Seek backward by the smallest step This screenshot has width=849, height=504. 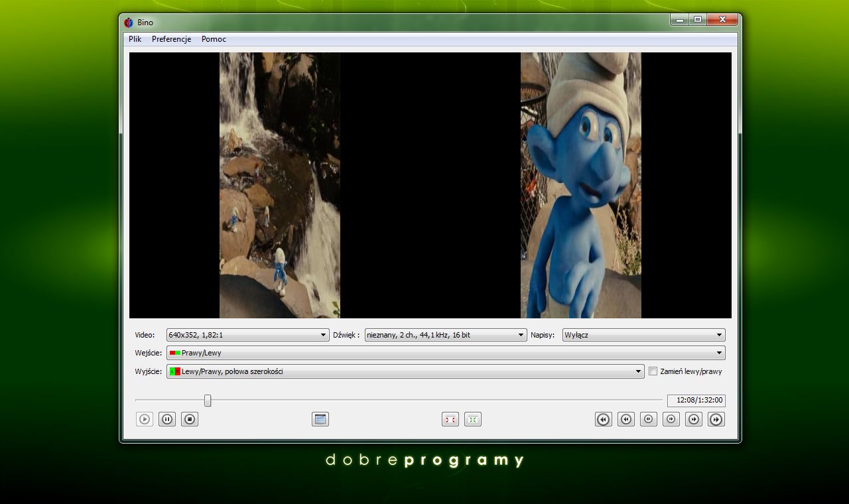point(649,419)
